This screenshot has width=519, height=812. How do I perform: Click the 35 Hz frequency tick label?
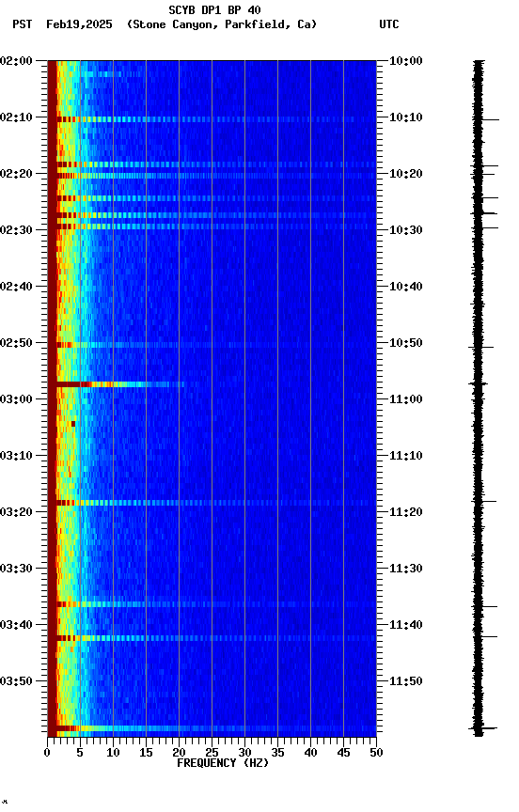[x=277, y=753]
